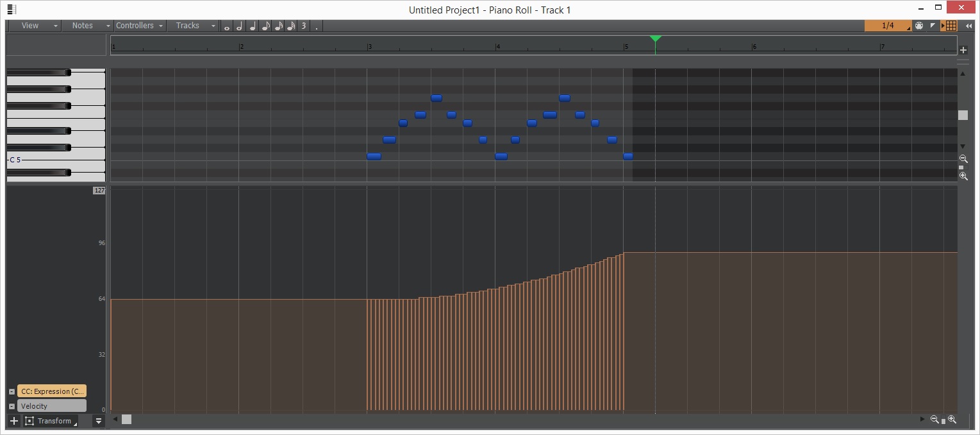Click the topmost black piano key
Screen dimensions: 980x435
click(x=38, y=72)
